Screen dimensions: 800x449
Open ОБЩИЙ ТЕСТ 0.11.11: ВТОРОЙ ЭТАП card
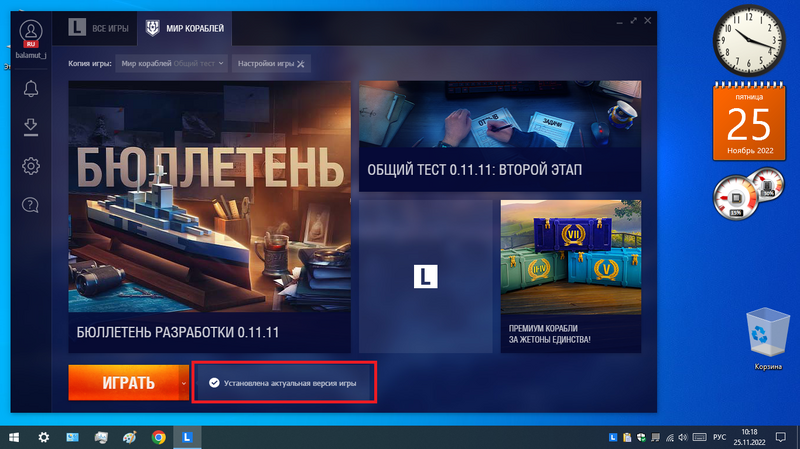click(x=500, y=136)
